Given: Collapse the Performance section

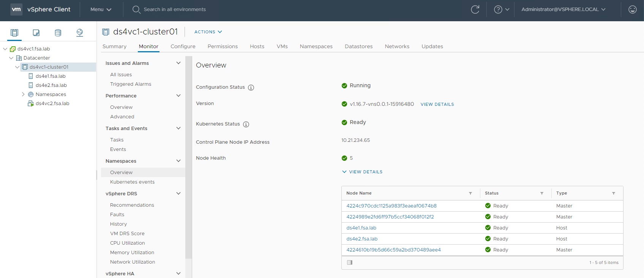Looking at the screenshot, I should (x=178, y=96).
